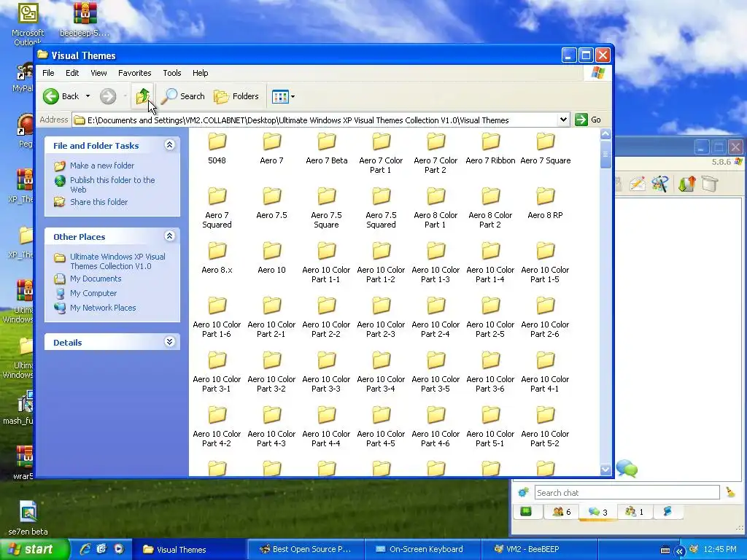Click Make a new folder
747x560 pixels.
102,166
